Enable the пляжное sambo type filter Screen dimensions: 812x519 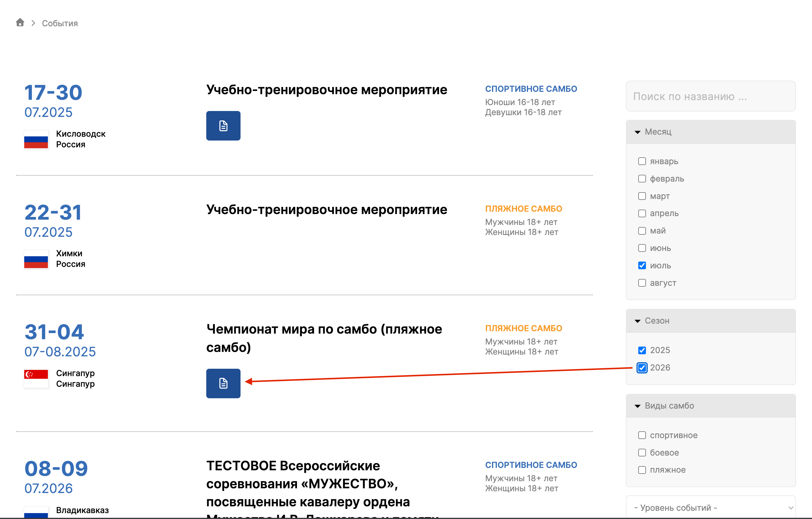pyautogui.click(x=642, y=470)
